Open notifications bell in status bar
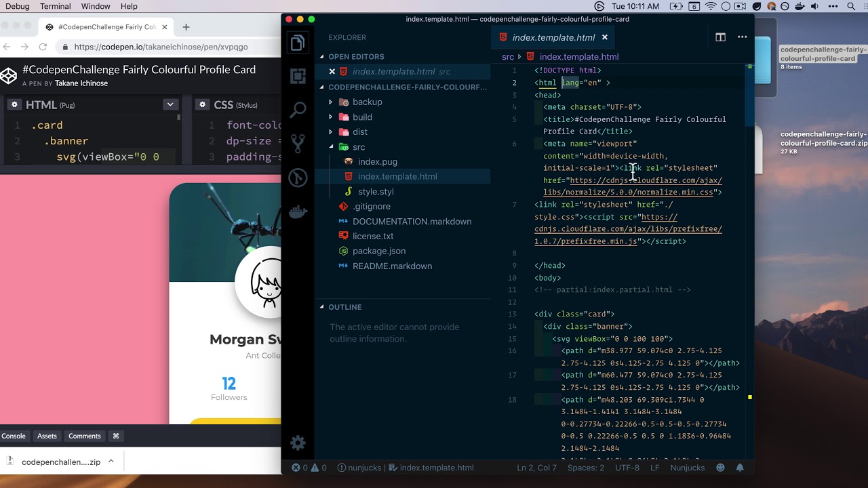Image resolution: width=868 pixels, height=488 pixels. pos(740,468)
